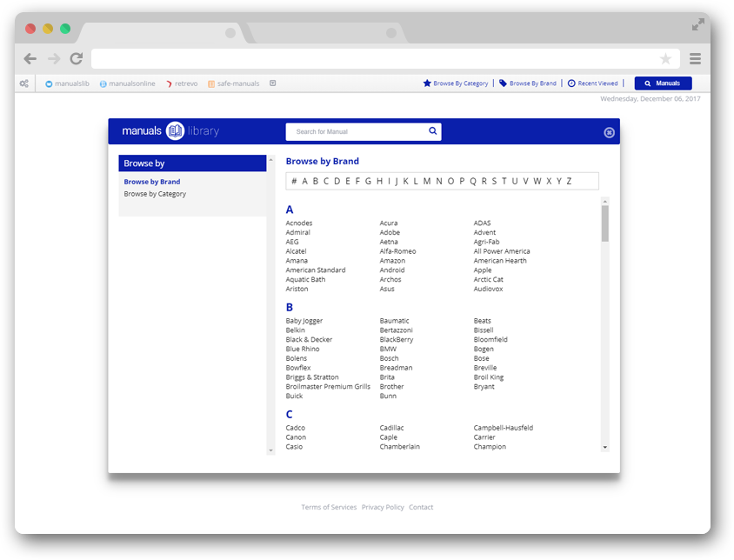Viewport: 734px width, 560px height.
Task: Open the Browse By Category toolbar link
Action: pos(461,83)
